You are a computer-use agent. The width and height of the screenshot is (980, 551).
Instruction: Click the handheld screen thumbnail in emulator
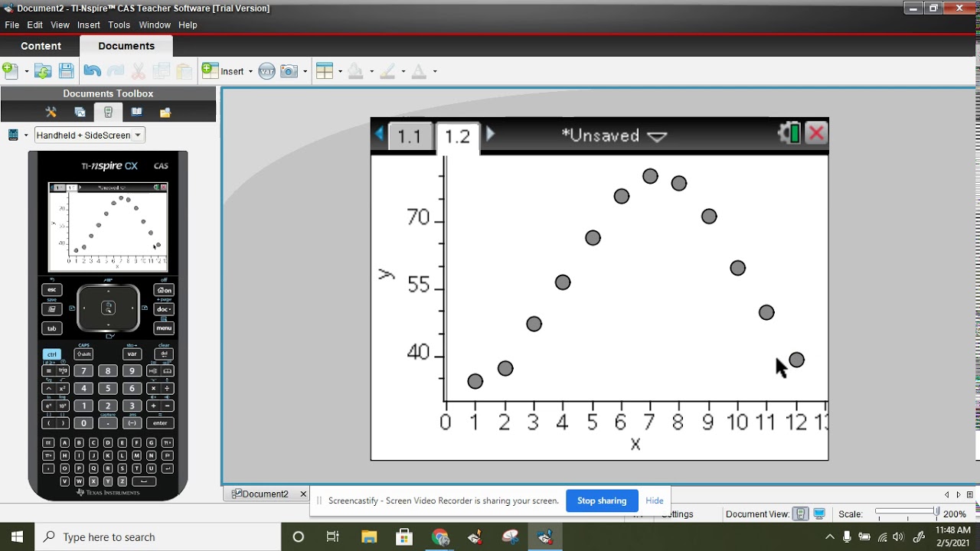click(108, 227)
